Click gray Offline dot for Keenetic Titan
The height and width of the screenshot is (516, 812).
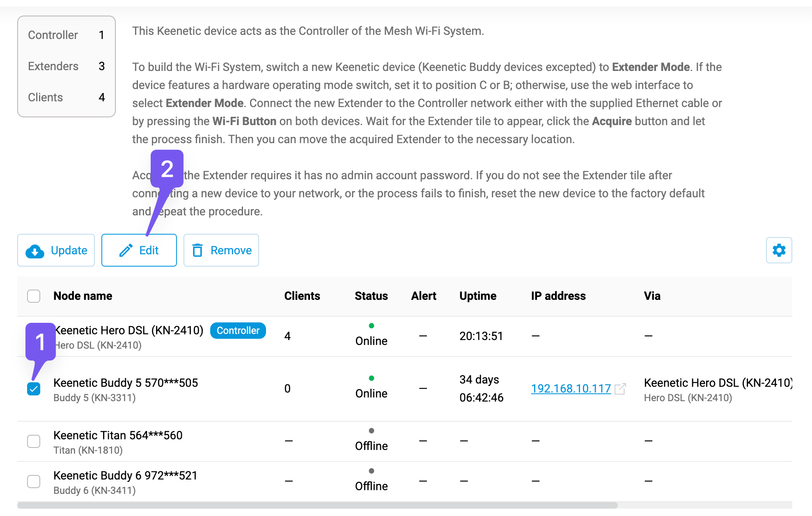pos(371,431)
